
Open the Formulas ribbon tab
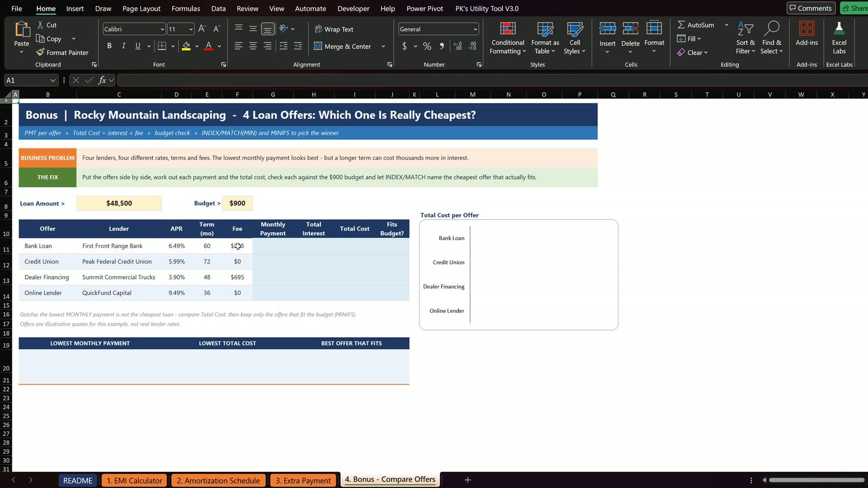tap(186, 9)
